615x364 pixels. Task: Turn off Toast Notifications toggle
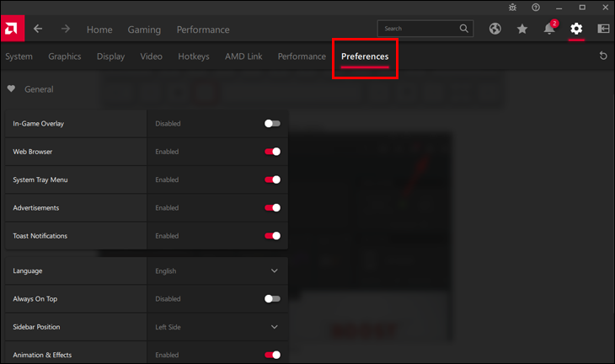point(272,236)
